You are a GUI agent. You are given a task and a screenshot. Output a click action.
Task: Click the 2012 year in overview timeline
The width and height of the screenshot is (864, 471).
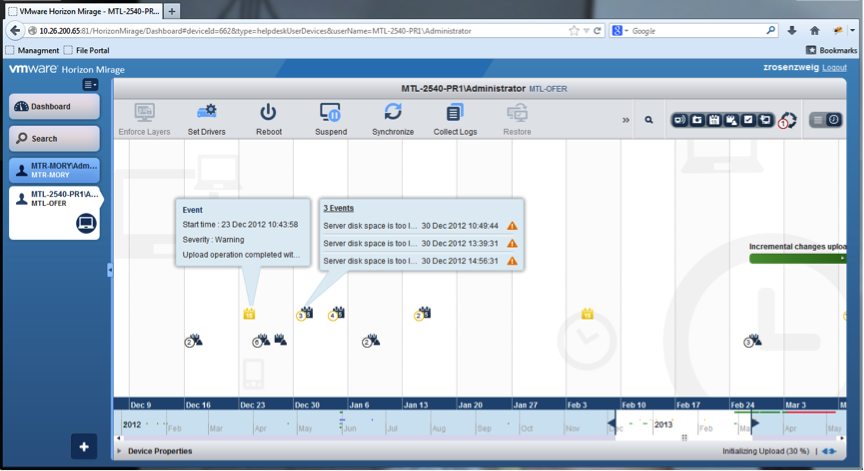tap(132, 425)
